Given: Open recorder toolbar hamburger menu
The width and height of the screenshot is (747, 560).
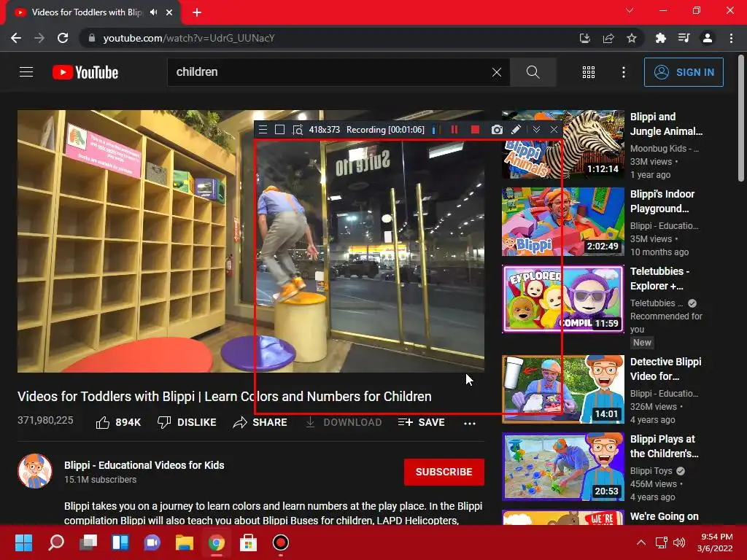Looking at the screenshot, I should click(263, 130).
